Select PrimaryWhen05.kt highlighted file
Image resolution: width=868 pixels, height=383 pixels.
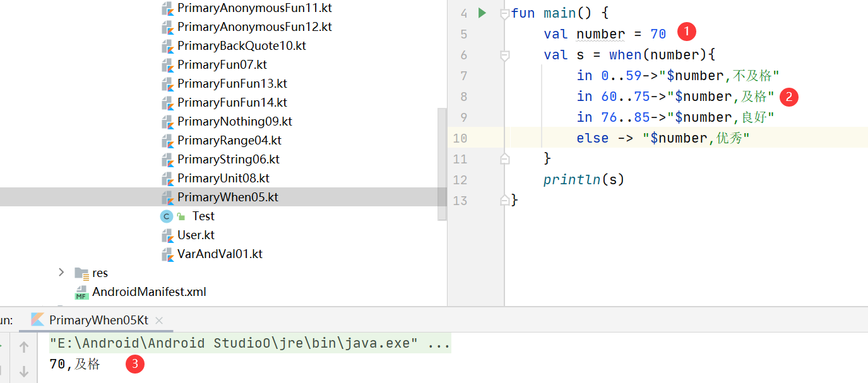[x=228, y=197]
